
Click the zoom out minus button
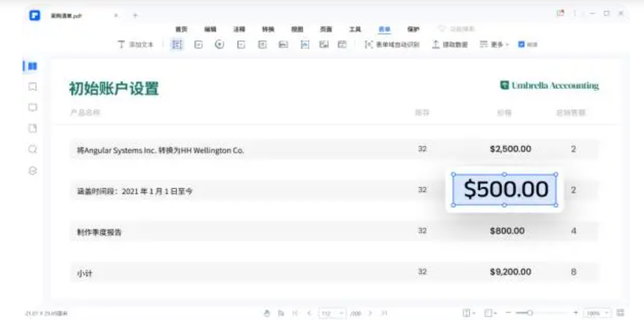point(508,313)
